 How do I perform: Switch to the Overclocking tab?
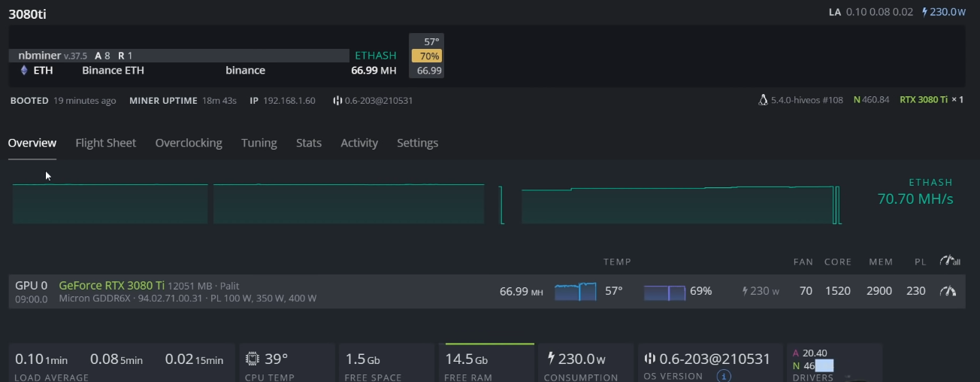pos(189,143)
